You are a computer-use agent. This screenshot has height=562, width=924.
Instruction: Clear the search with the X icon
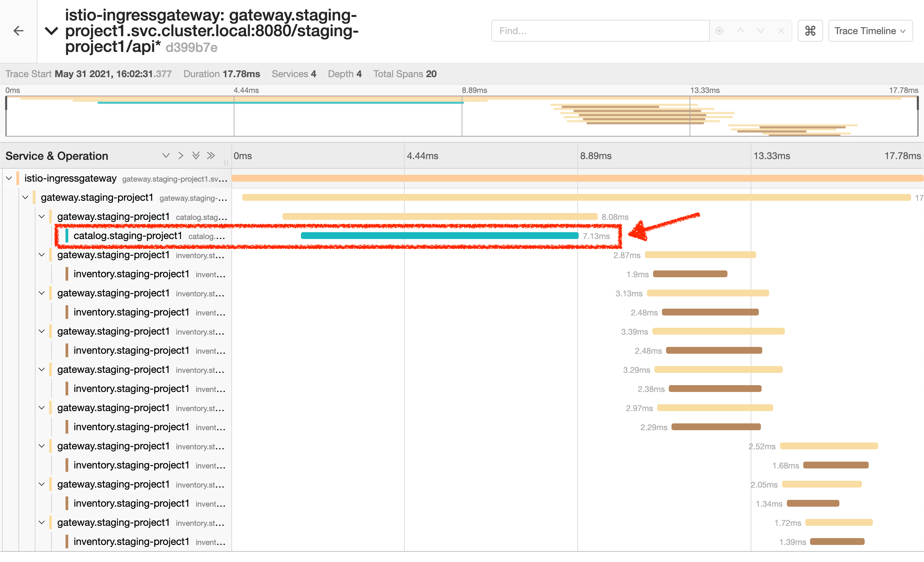coord(781,31)
